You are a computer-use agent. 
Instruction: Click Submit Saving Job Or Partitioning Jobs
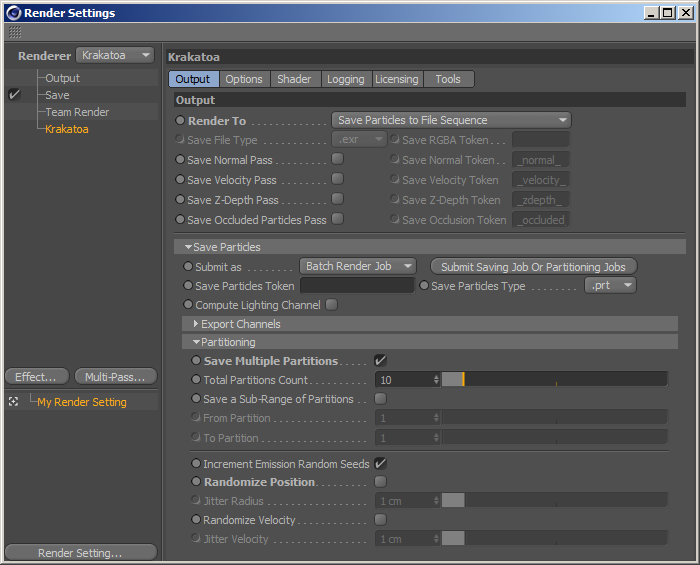point(533,267)
